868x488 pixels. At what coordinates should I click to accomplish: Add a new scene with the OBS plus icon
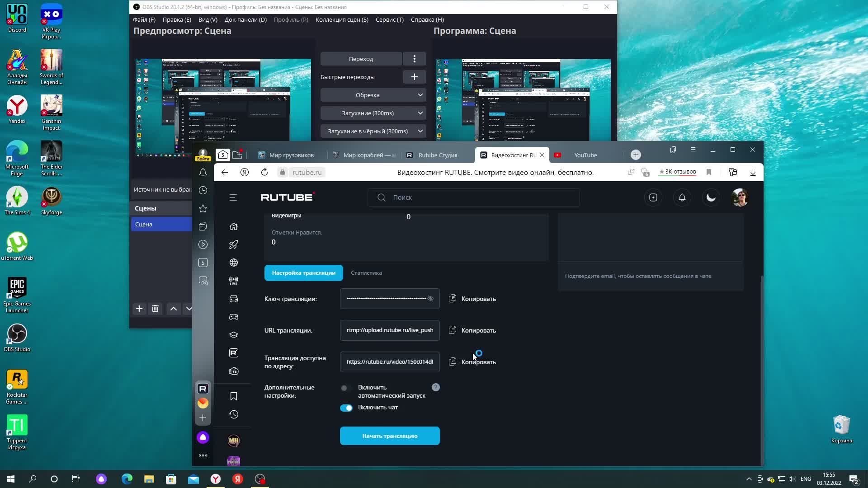point(139,309)
